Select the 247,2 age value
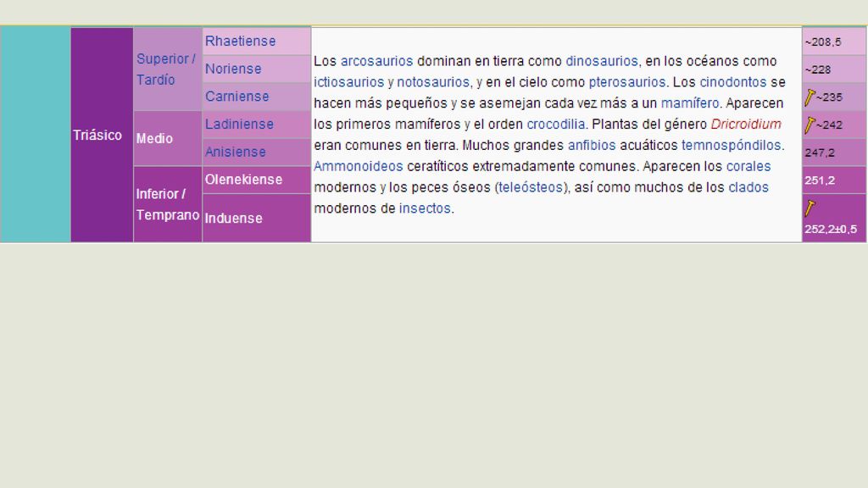Viewport: 868px width, 488px height. (x=820, y=152)
